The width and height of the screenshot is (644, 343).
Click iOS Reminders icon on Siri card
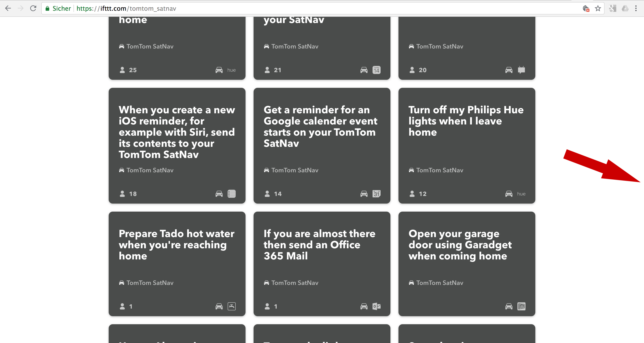(x=231, y=194)
